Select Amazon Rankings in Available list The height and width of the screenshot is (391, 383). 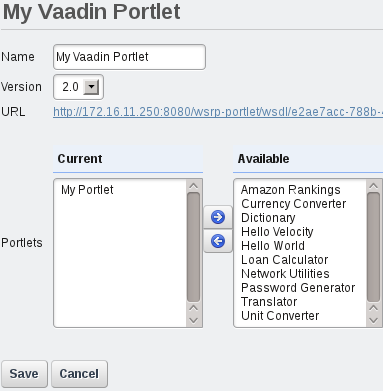(x=290, y=190)
